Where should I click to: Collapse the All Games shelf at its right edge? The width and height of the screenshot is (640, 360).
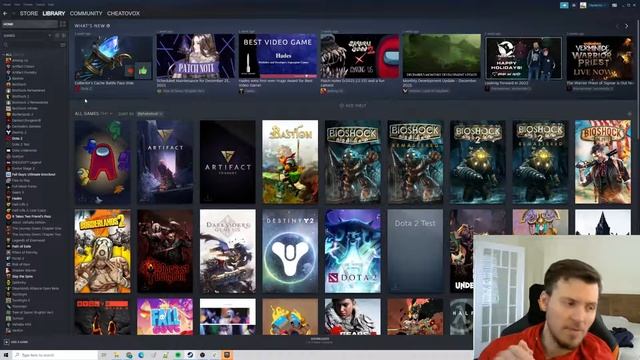click(x=629, y=114)
